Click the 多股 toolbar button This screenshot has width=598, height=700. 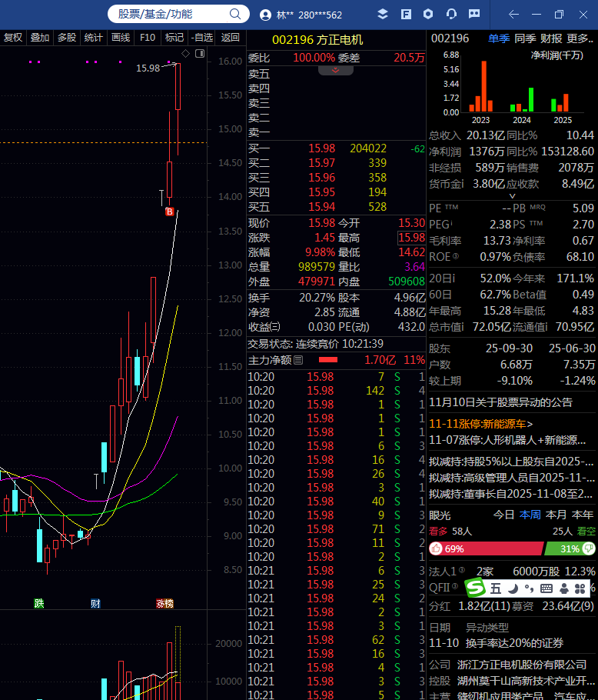67,38
